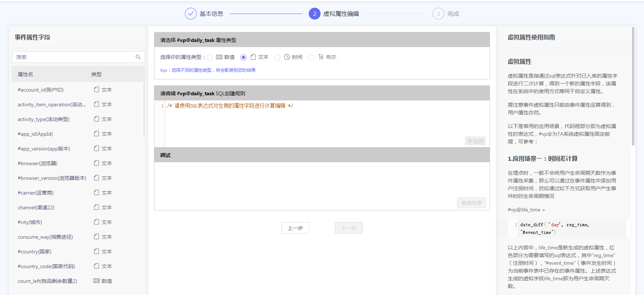Screen dimensions: 644x295
Task: Click the boolean type icon
Action: [x=321, y=57]
